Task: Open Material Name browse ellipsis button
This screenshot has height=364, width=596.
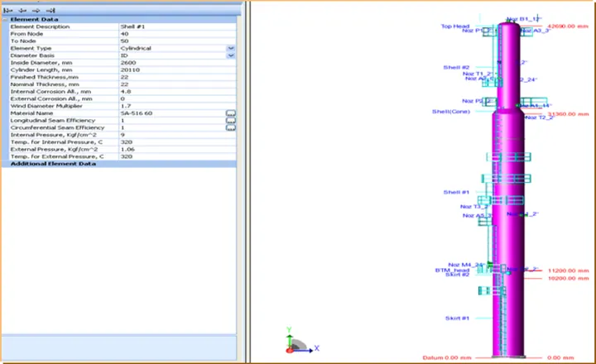Action: (231, 113)
